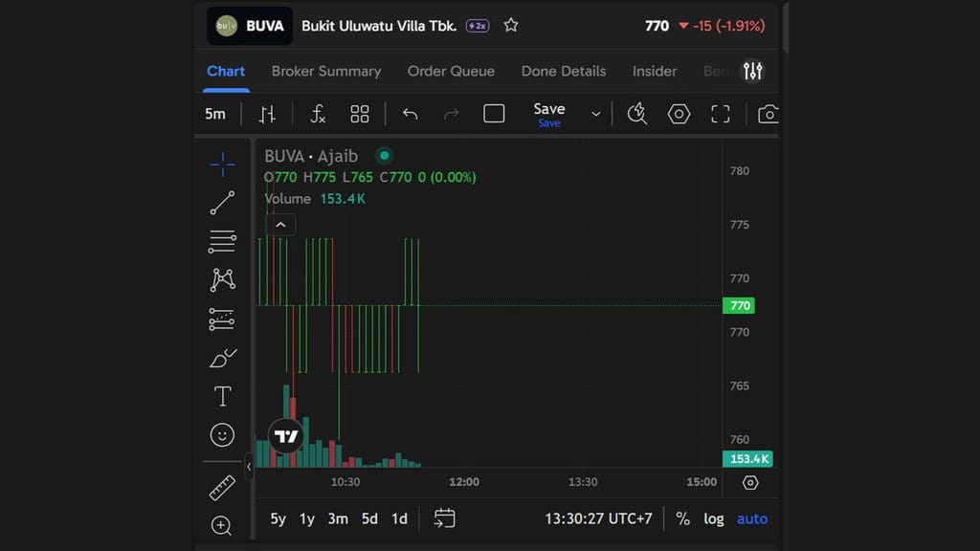This screenshot has height=551, width=980.
Task: Click the BUVA ticker symbol button
Action: tap(250, 26)
